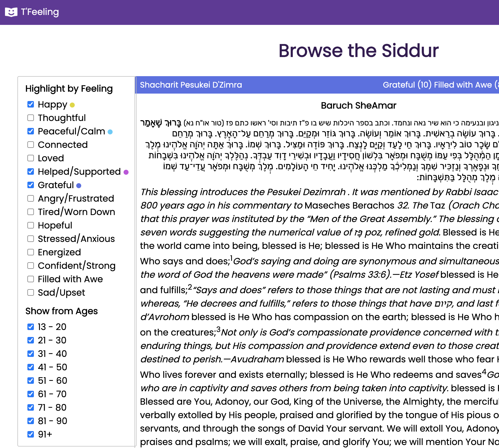Enable highlighting for Loved
Viewport: 499px width, 448px height.
(31, 158)
